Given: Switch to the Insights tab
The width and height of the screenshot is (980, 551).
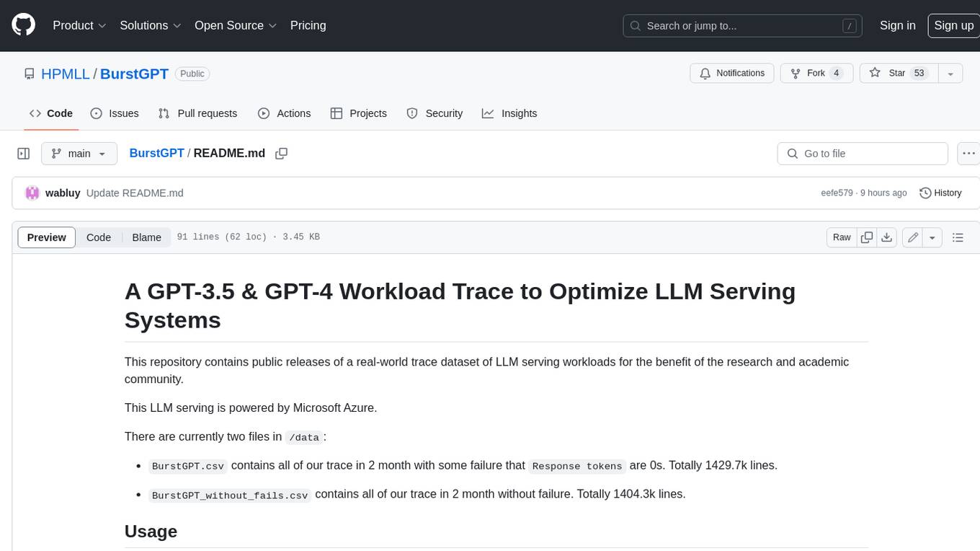Looking at the screenshot, I should (509, 113).
